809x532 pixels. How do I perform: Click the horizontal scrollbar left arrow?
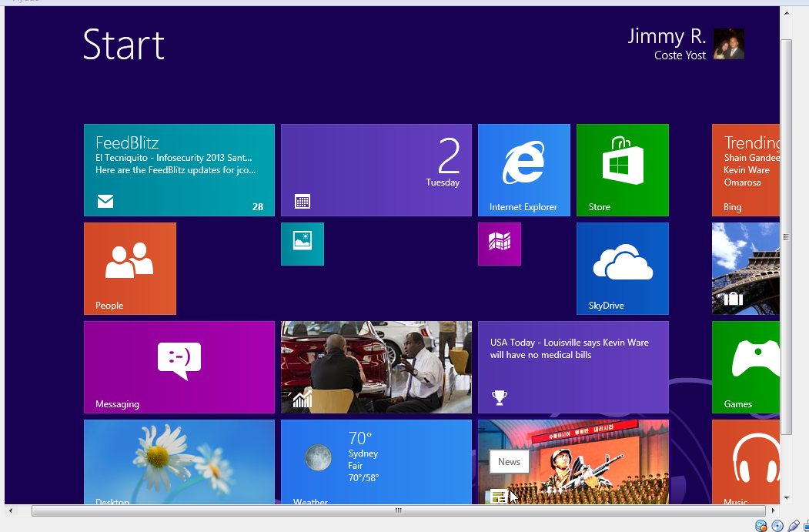click(11, 511)
